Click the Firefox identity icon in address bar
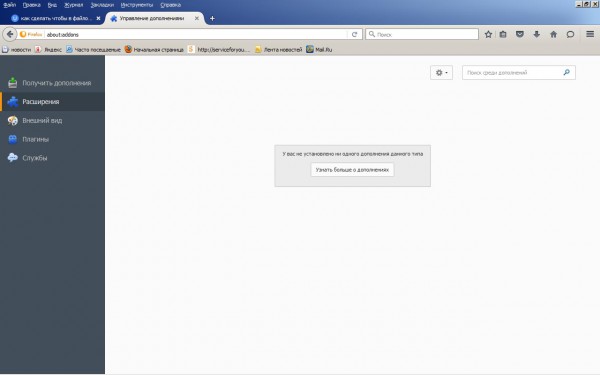 tap(31, 34)
